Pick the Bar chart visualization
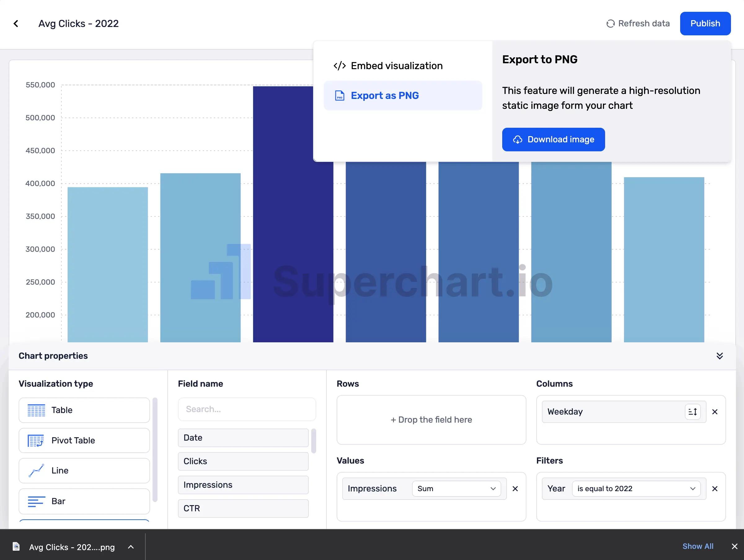The width and height of the screenshot is (744, 560). click(x=84, y=501)
